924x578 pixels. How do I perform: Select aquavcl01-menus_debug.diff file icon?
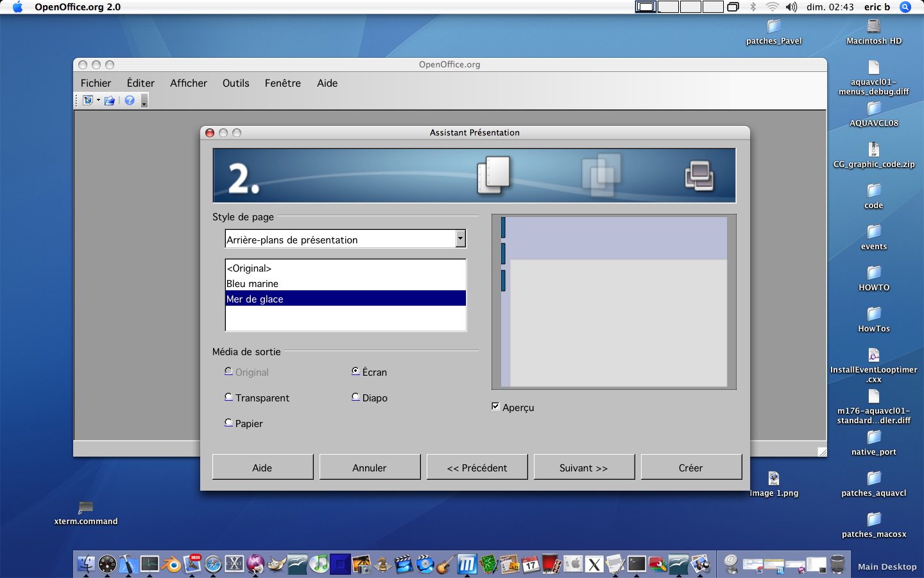pyautogui.click(x=874, y=67)
